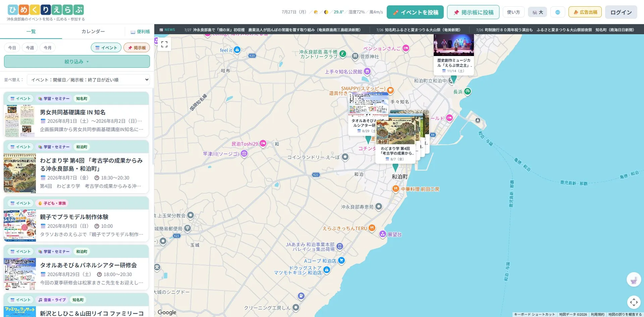Read the 沖永良部島で「畑の米」初収穫 news item
This screenshot has width=644, height=317.
272,30
